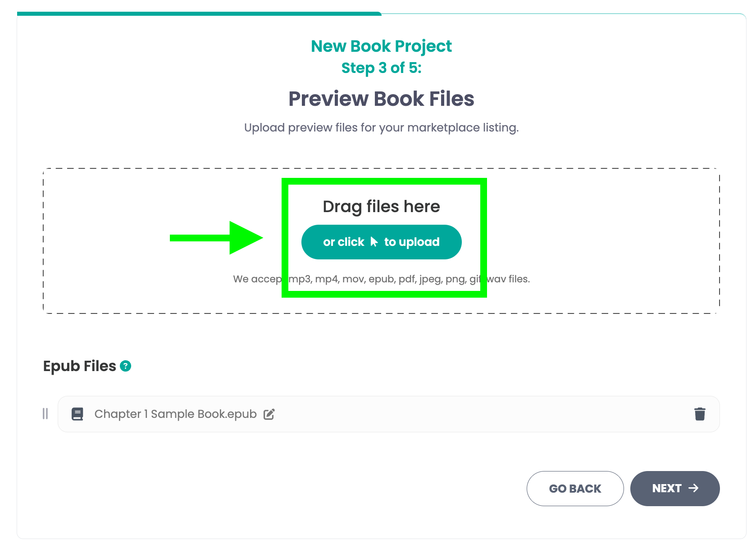Click the teal step progress bar at top
Image resolution: width=756 pixels, height=553 pixels.
coord(199,14)
